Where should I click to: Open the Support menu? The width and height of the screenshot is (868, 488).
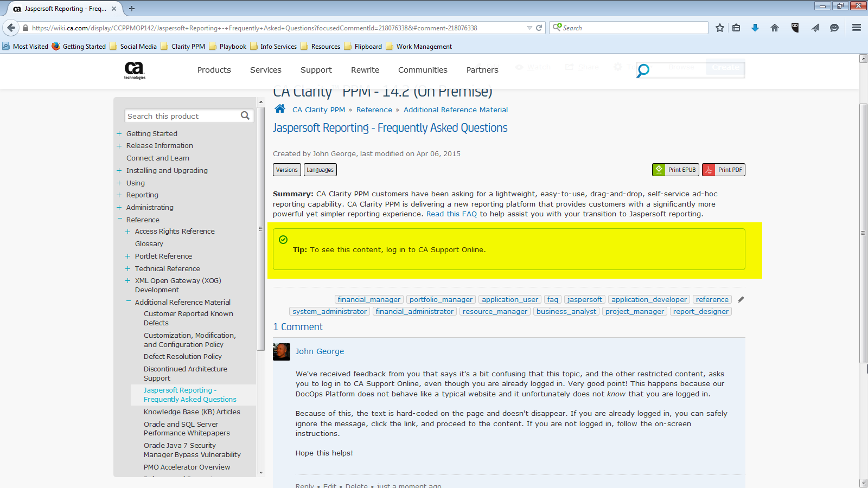point(316,70)
